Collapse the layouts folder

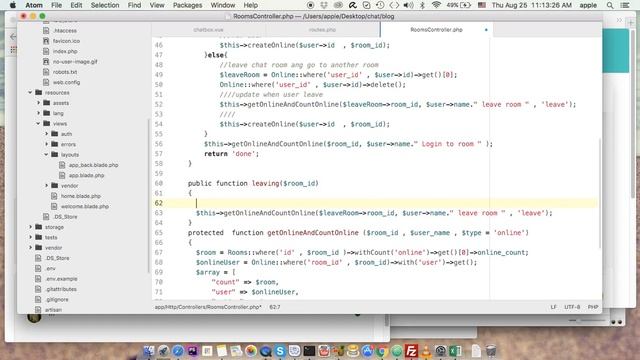coord(47,154)
